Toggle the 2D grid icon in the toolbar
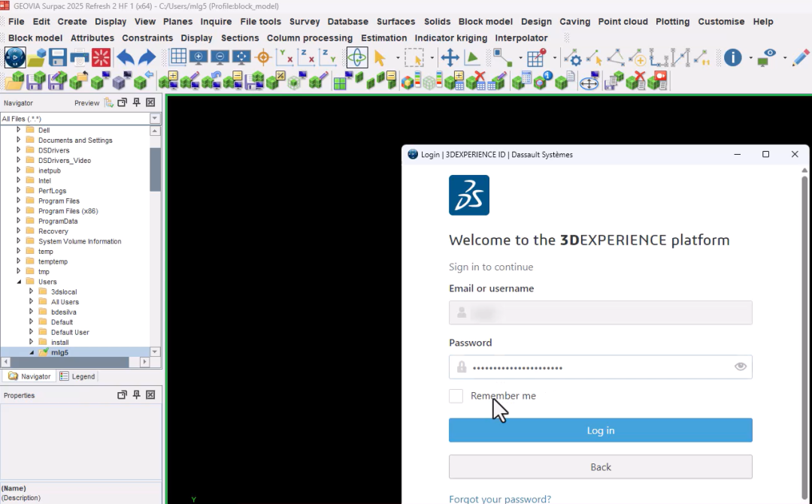The image size is (812, 504). click(x=178, y=57)
